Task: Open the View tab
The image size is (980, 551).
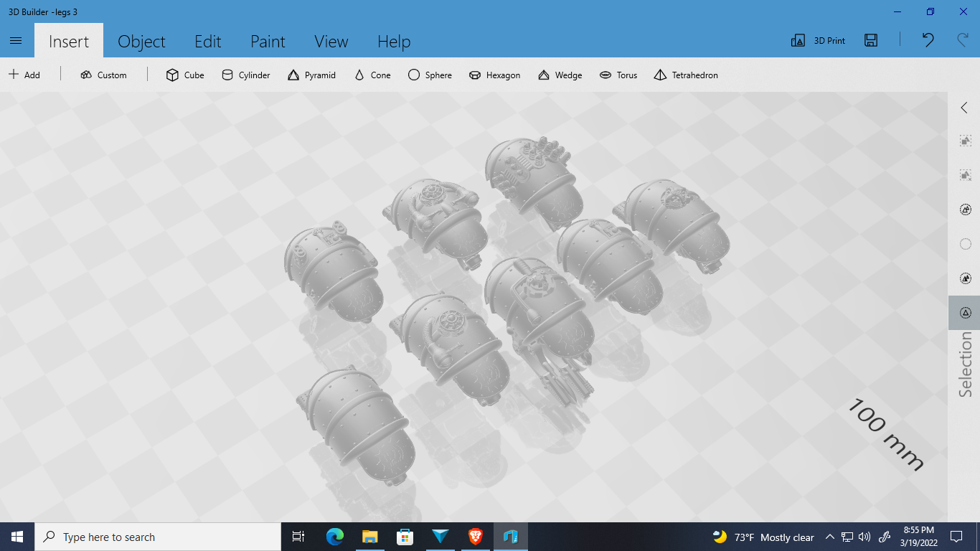Action: [331, 41]
